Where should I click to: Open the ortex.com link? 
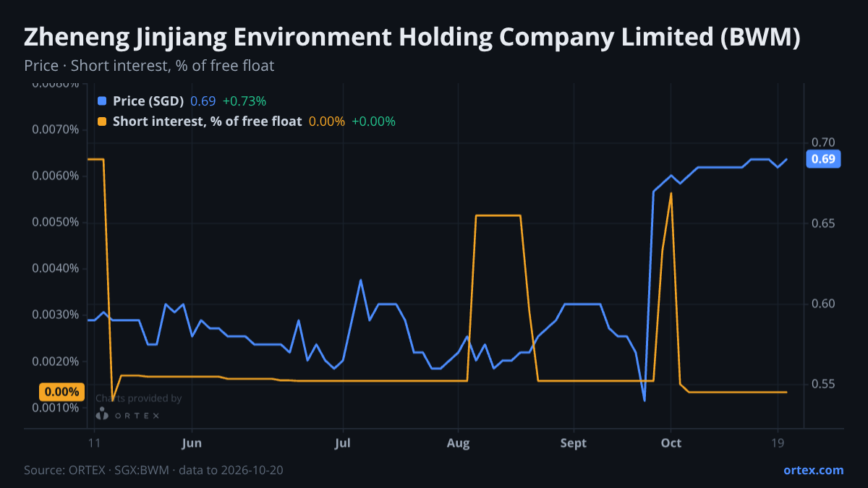[813, 470]
